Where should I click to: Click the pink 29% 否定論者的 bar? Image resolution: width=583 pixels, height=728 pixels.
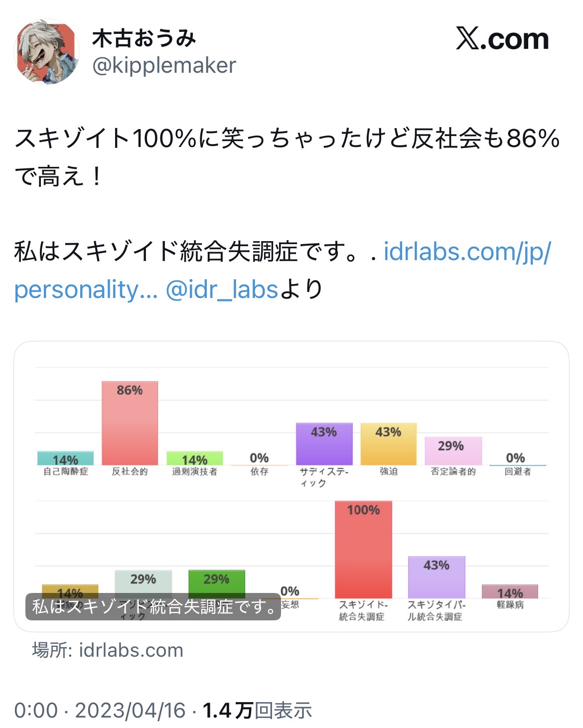(453, 451)
